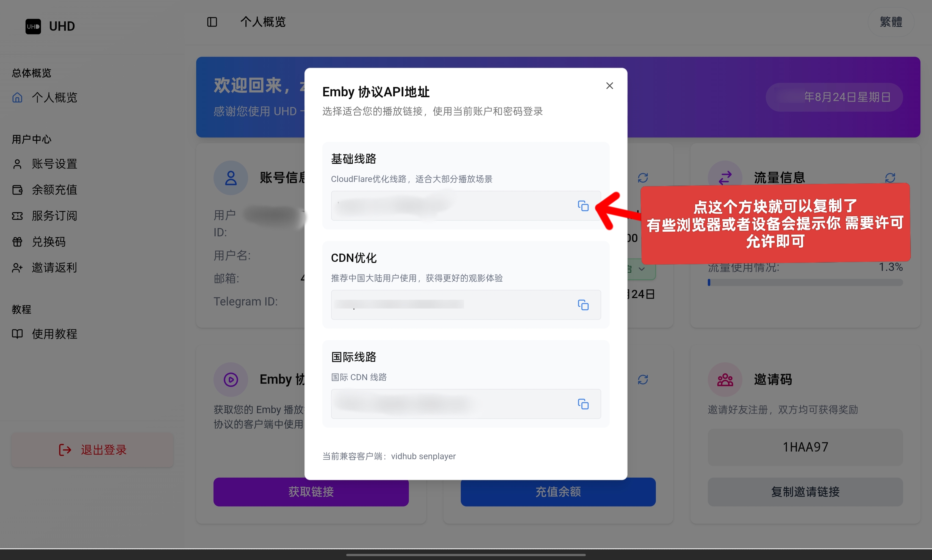Viewport: 932px width, 560px height.
Task: Click the 退出登录 logout button
Action: click(x=93, y=450)
